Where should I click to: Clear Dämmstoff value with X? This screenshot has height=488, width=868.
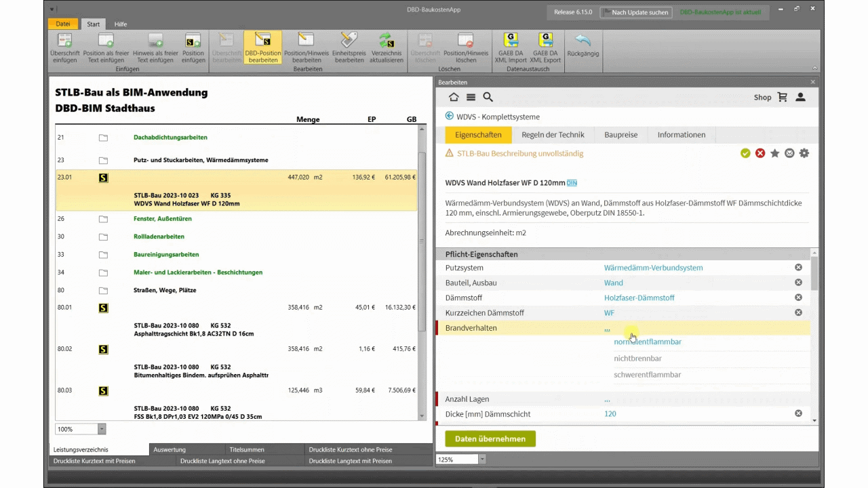click(798, 298)
